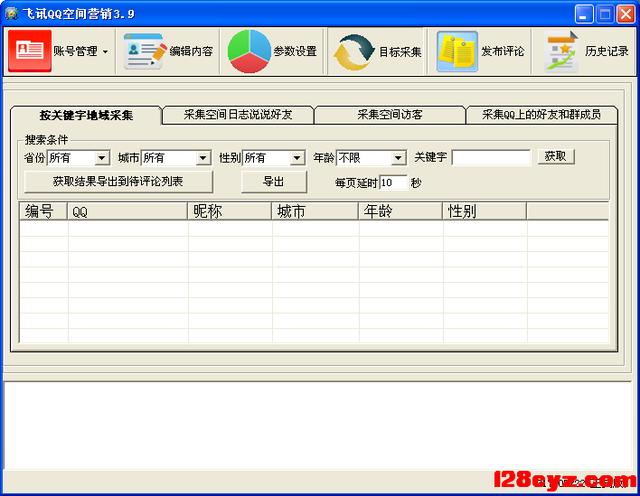The width and height of the screenshot is (640, 496).
Task: Click the 编辑内容 toolbar label
Action: point(191,51)
